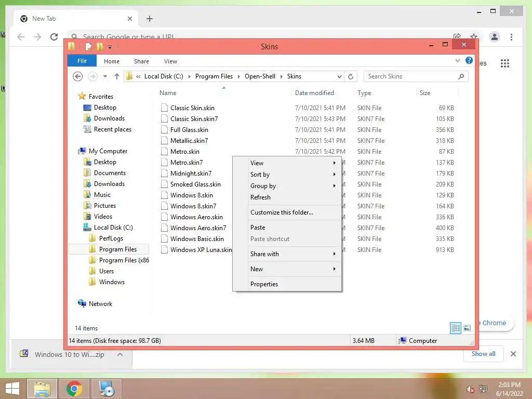Open the Explorer Help icon
Image resolution: width=532 pixels, height=399 pixels.
(x=469, y=60)
